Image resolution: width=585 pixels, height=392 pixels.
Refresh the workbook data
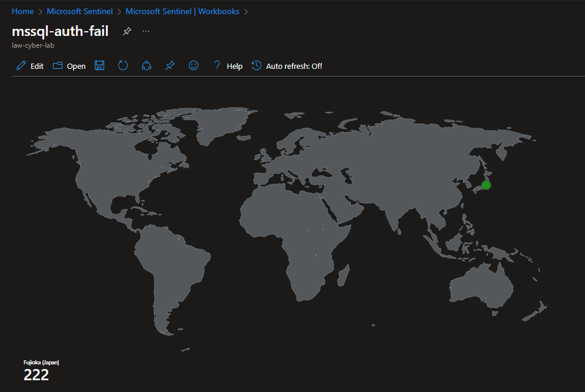pyautogui.click(x=123, y=66)
